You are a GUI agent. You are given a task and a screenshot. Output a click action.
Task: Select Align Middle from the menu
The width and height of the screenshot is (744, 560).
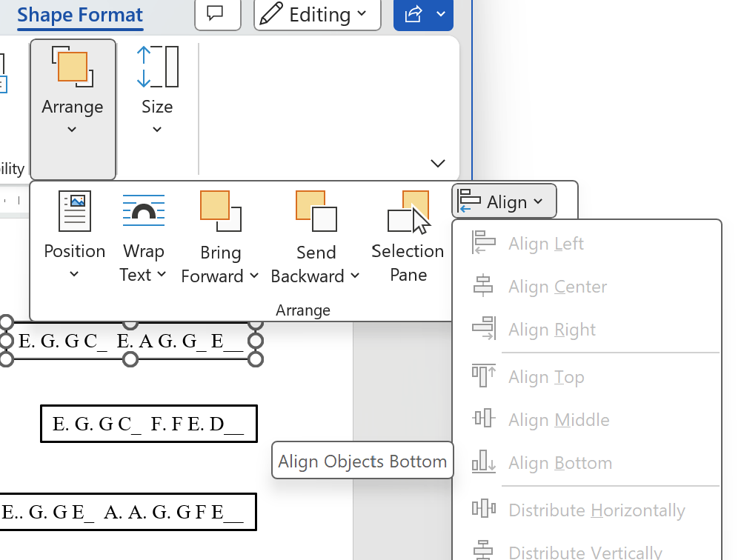[x=558, y=420]
